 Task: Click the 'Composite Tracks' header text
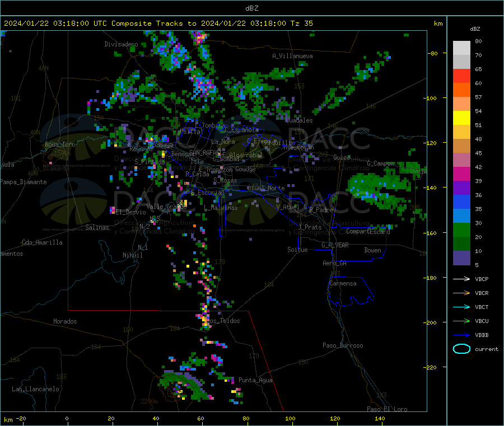[147, 24]
